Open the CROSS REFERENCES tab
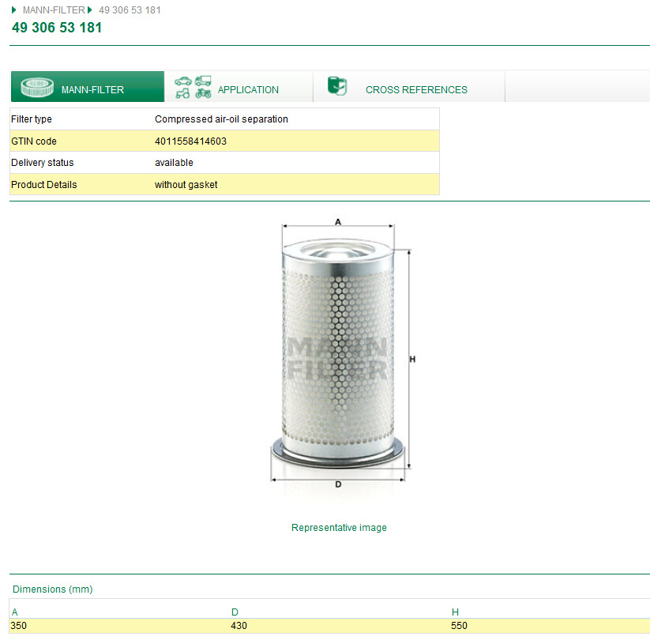Image resolution: width=650 pixels, height=644 pixels. click(409, 87)
